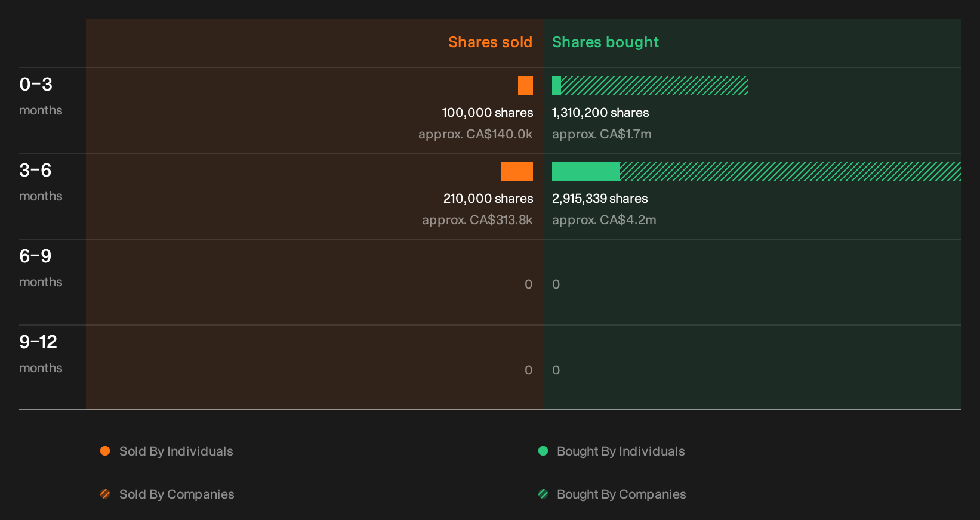Click the orange sold bar for 0-3 months

[x=525, y=86]
